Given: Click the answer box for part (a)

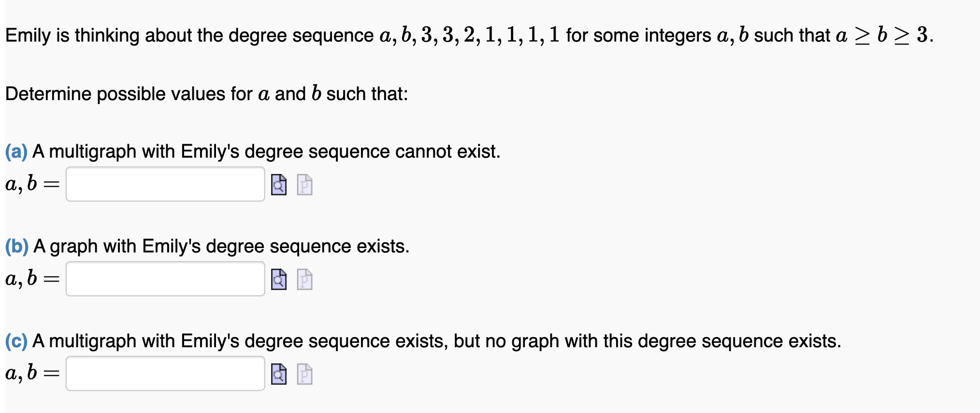Looking at the screenshot, I should [164, 184].
